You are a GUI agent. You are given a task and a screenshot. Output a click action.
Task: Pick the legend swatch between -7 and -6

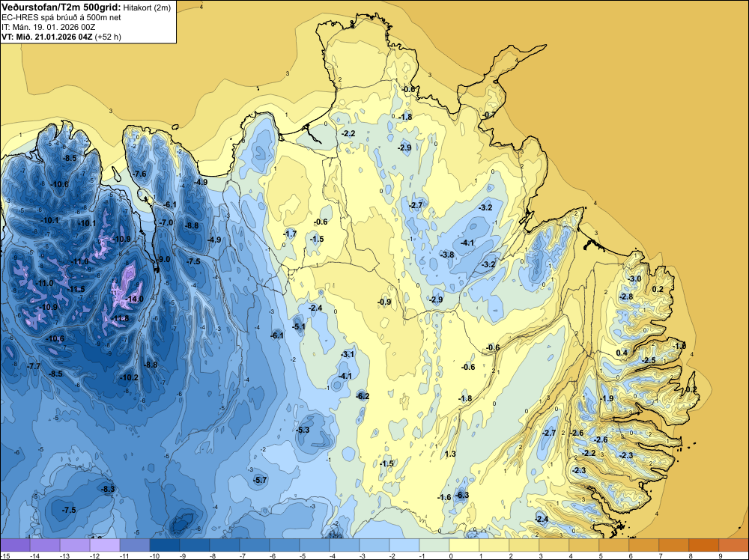(x=255, y=545)
